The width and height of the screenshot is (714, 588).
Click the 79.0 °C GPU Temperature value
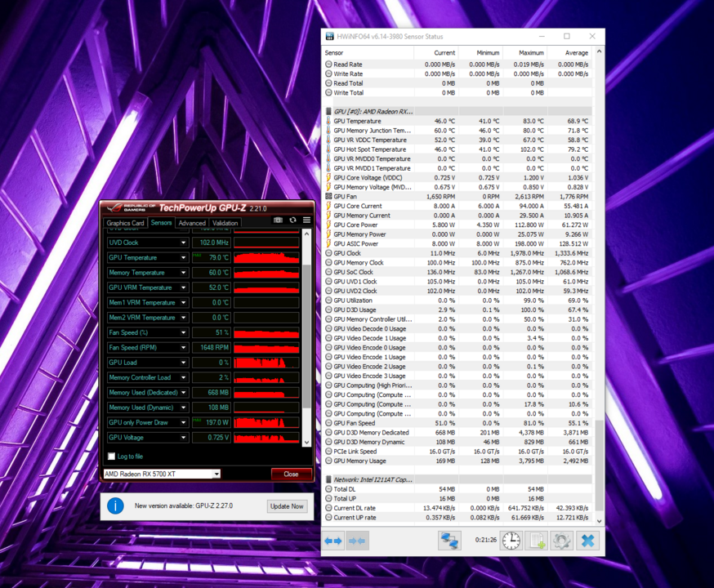(x=212, y=257)
